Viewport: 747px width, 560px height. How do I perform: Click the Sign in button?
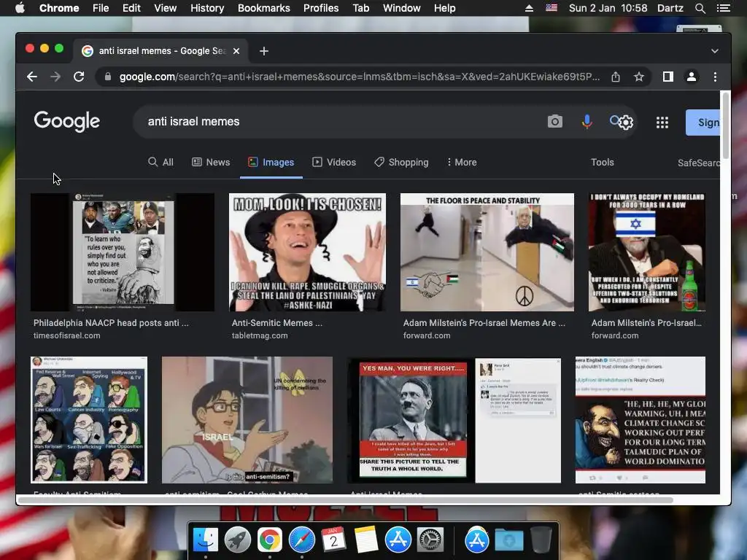[x=703, y=122]
